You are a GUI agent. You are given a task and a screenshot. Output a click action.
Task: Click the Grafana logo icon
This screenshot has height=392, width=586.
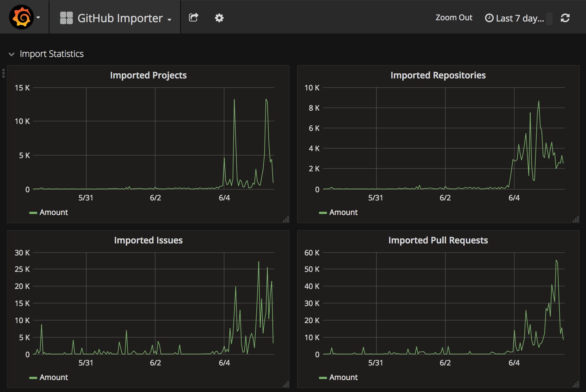click(x=21, y=17)
